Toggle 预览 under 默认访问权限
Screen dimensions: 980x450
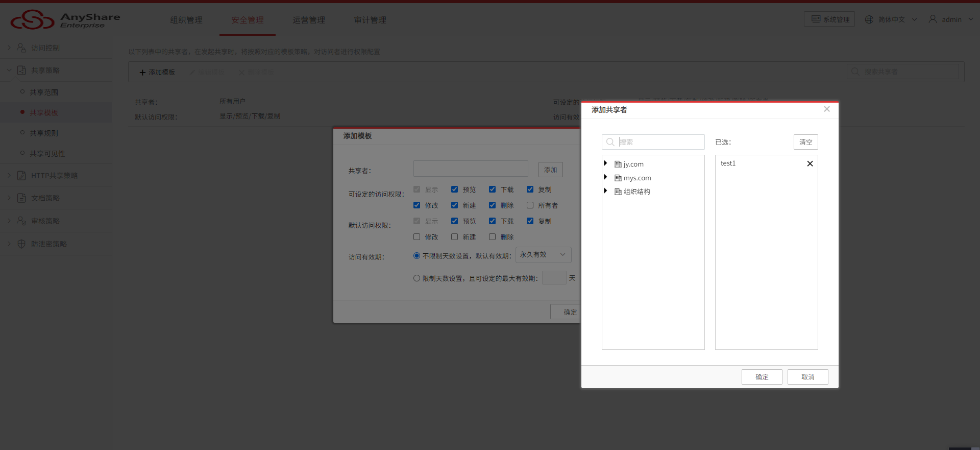pos(454,221)
